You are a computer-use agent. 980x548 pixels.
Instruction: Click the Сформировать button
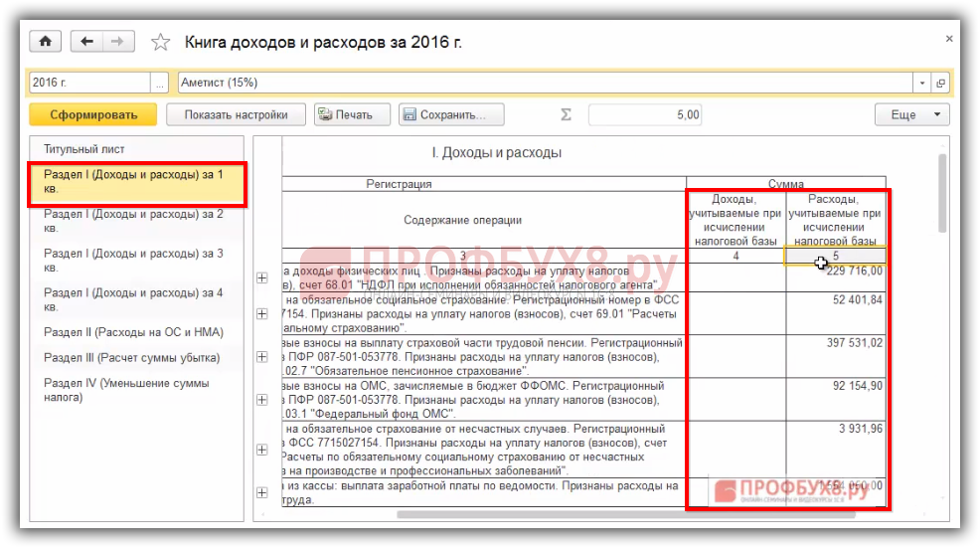pos(92,114)
